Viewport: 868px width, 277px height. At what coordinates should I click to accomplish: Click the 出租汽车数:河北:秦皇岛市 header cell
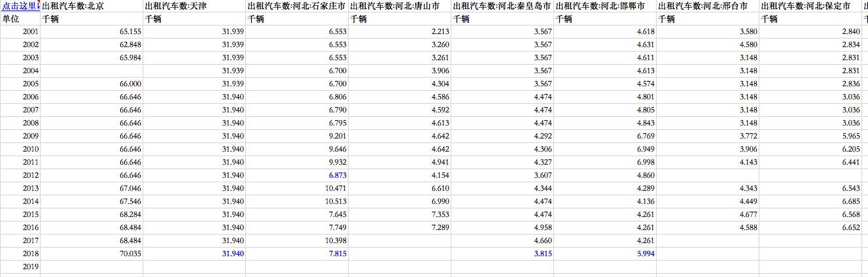pos(502,6)
